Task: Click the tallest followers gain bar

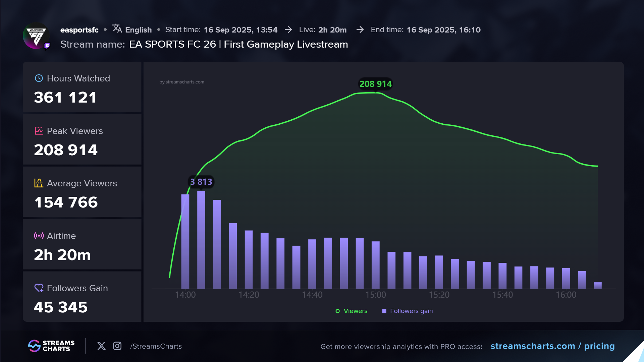Action: tap(201, 240)
